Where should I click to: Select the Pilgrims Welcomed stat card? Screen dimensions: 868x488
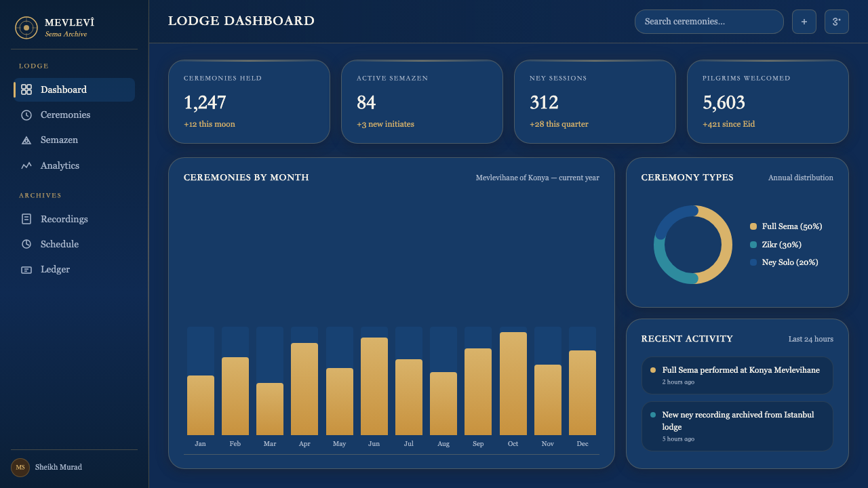[768, 102]
